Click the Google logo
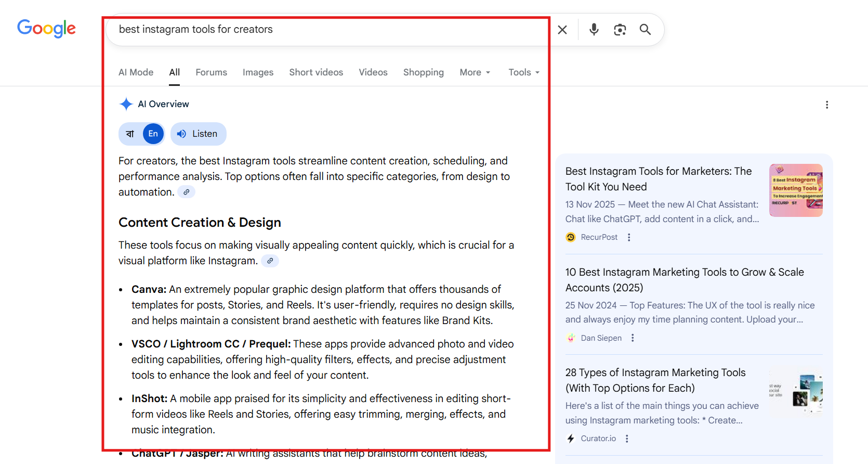This screenshot has height=464, width=868. [46, 29]
